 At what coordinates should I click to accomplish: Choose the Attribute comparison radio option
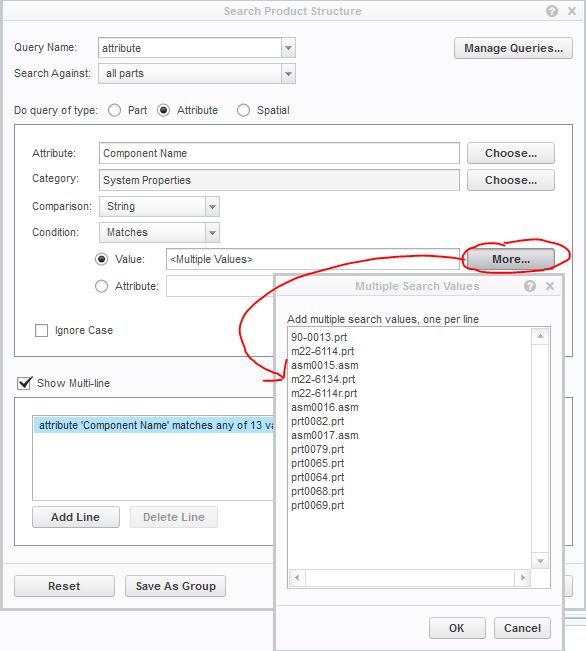[x=101, y=286]
